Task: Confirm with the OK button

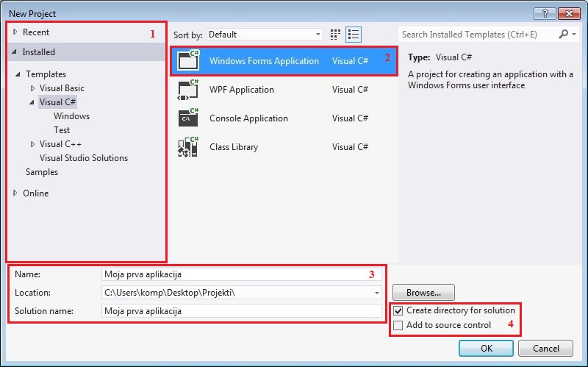Action: (x=486, y=349)
